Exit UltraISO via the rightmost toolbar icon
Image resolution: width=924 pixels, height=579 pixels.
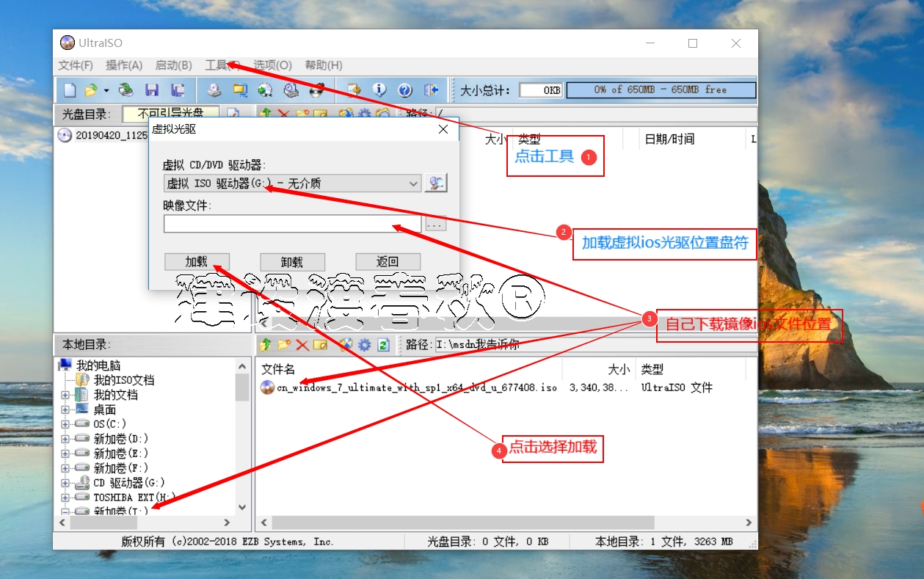point(431,90)
